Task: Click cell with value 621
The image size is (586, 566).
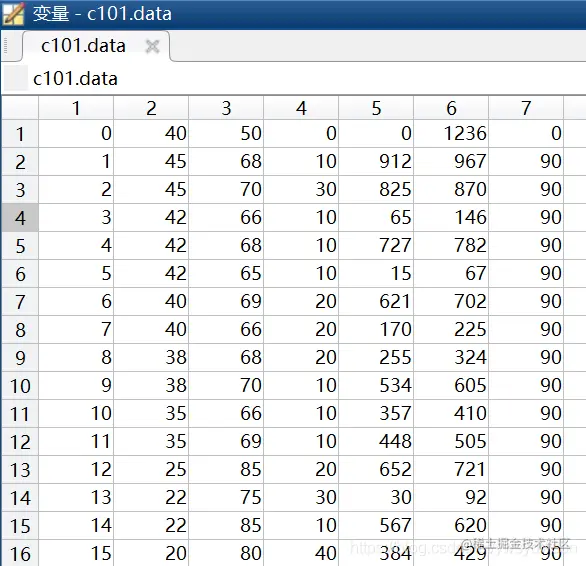Action: pyautogui.click(x=376, y=302)
